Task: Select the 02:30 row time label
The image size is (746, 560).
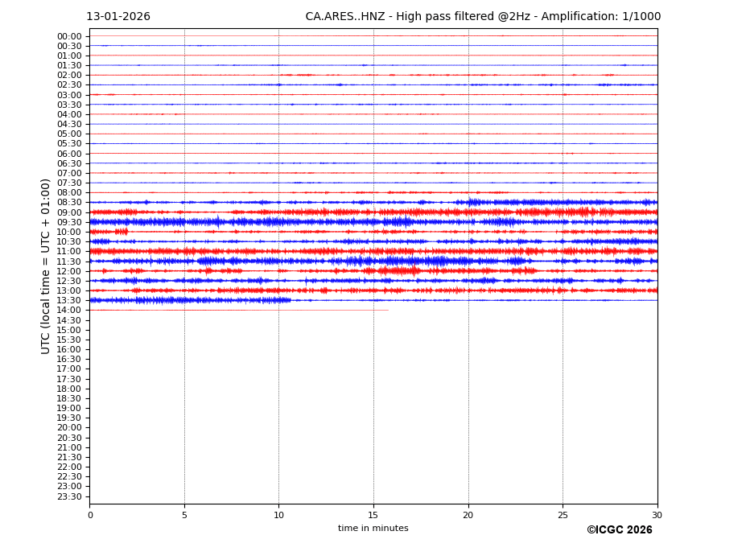Action: (x=69, y=85)
